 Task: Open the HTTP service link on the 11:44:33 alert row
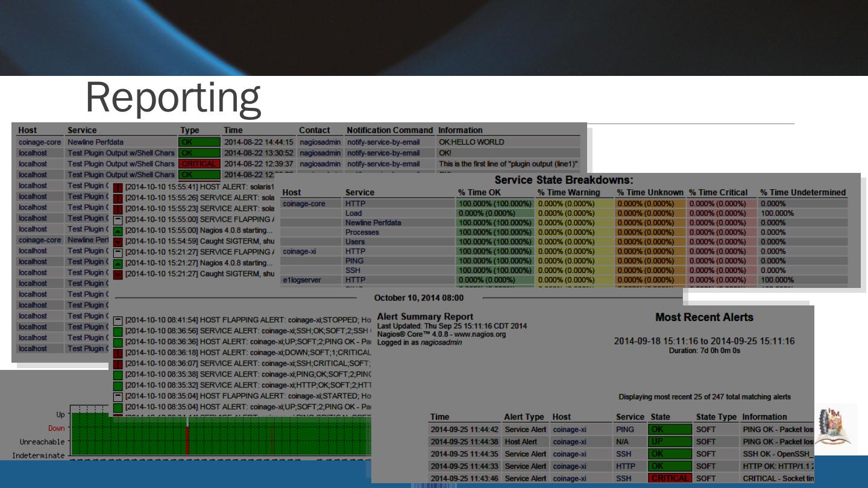(x=626, y=466)
